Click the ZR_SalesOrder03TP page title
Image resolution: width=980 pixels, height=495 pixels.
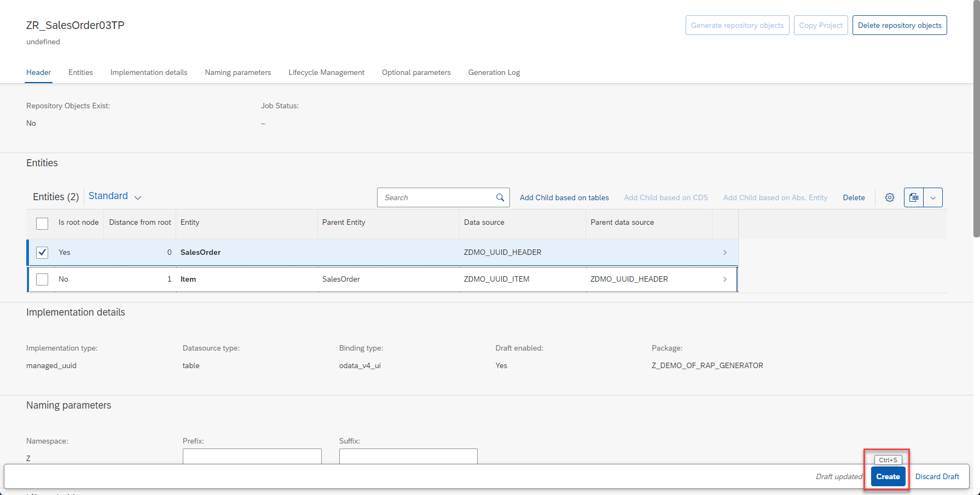coord(76,25)
